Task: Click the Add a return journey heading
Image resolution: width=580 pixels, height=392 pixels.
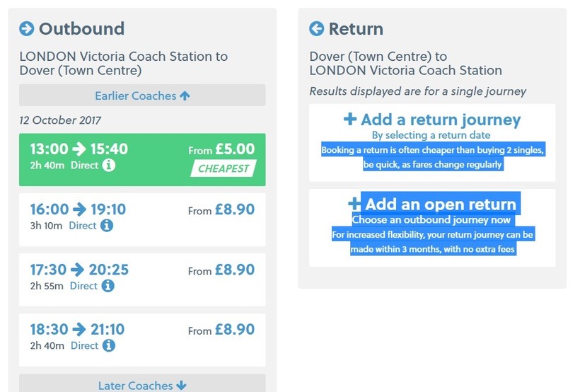Action: tap(441, 120)
